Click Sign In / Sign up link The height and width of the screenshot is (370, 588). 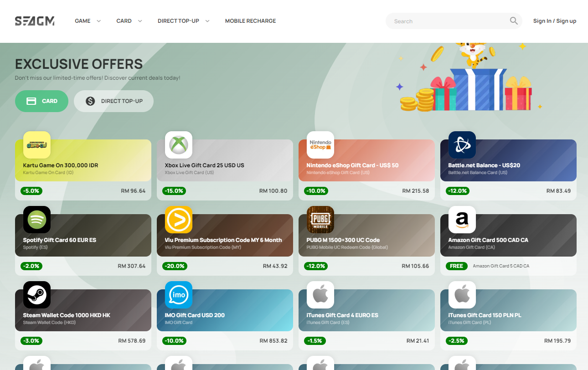pos(555,21)
